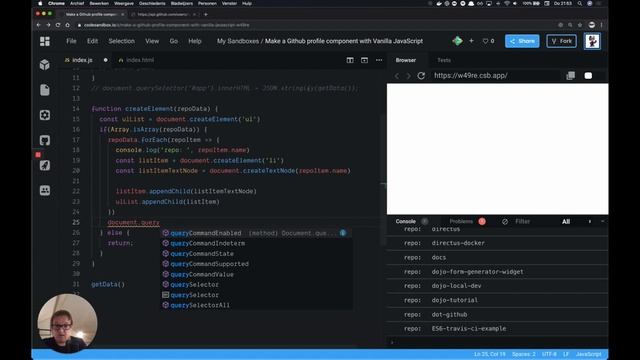Click LF line ending in status bar
Screen dimensions: 640x360
pyautogui.click(x=566, y=354)
